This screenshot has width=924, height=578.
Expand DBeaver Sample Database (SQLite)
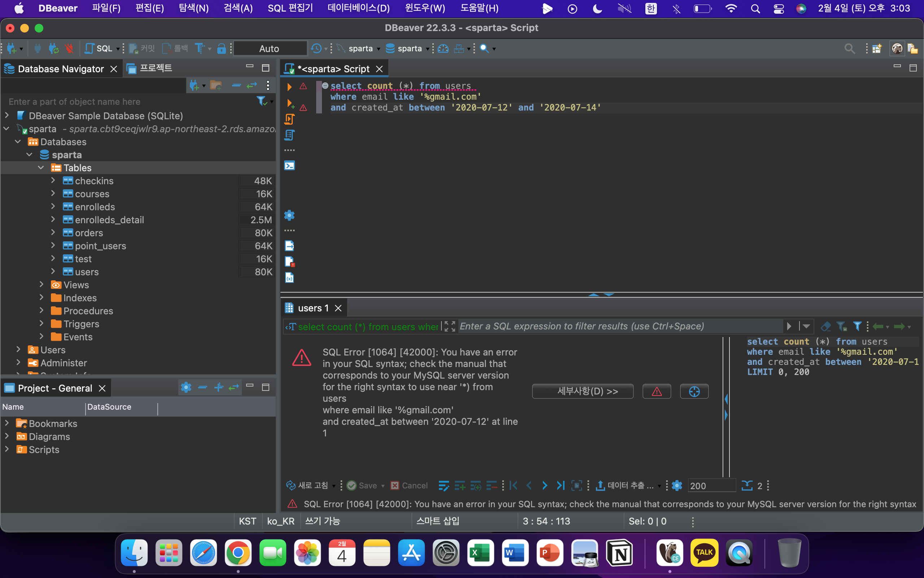pyautogui.click(x=6, y=116)
